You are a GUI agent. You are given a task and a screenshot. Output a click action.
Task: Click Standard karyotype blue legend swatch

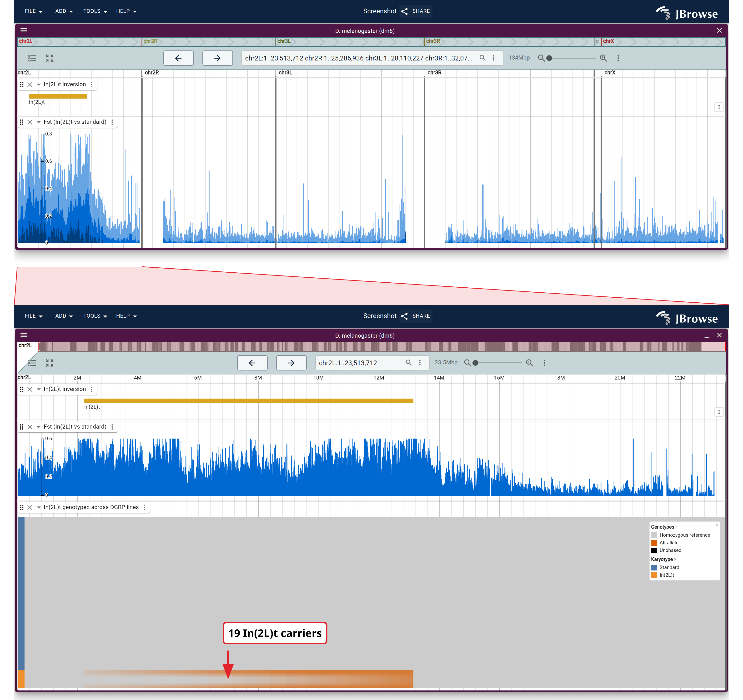(x=654, y=567)
